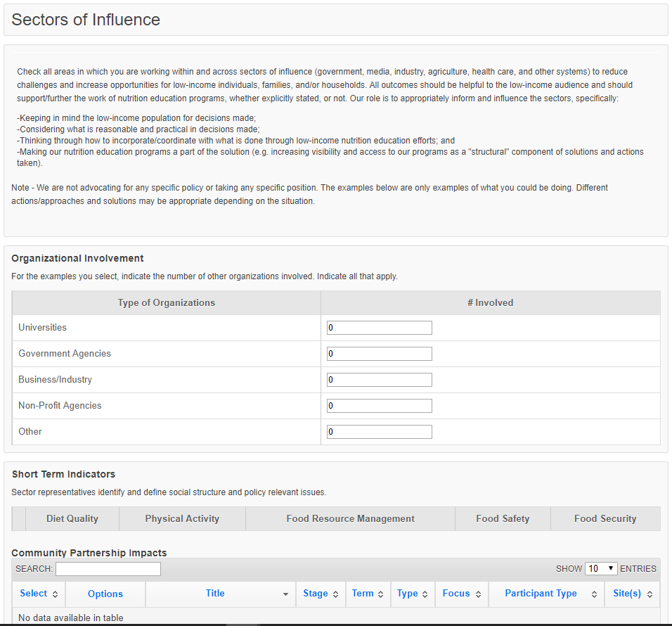Image resolution: width=672 pixels, height=626 pixels.
Task: Click the Non-Profit Agencies number field
Action: pos(379,406)
